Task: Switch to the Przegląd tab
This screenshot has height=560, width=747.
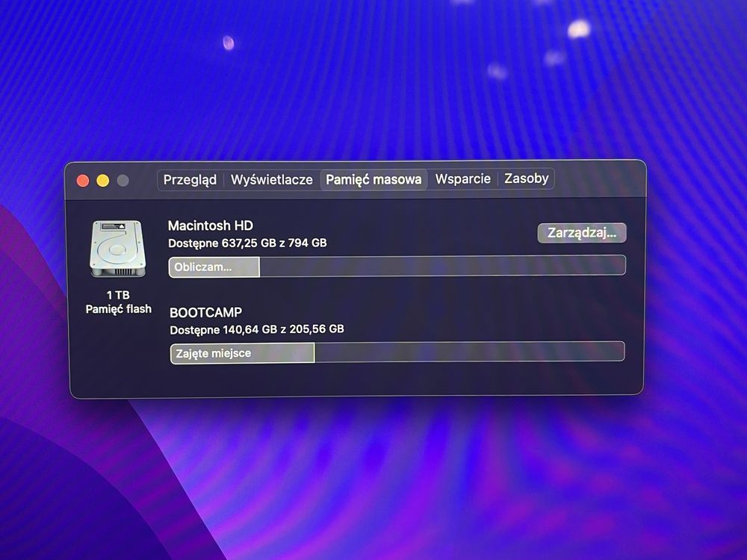Action: point(190,180)
